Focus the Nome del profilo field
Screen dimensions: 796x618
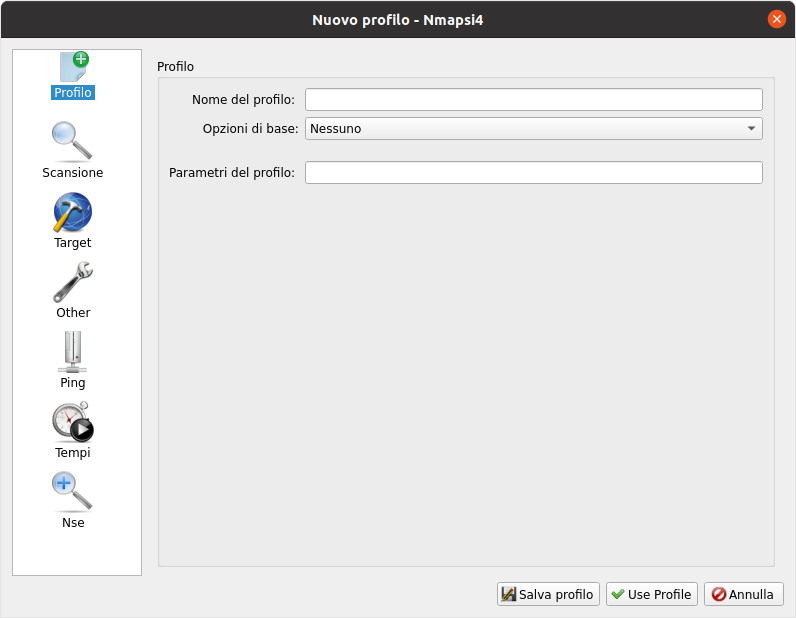pos(534,100)
